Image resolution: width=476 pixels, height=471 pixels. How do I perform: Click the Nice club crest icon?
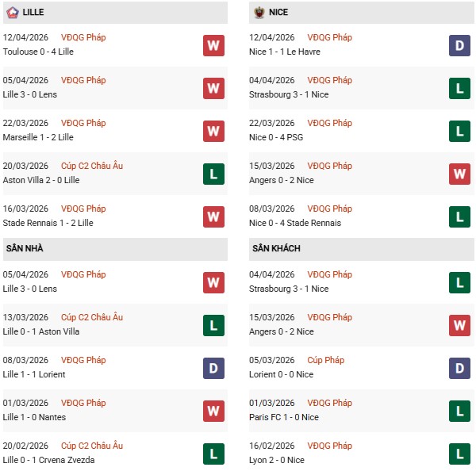(x=259, y=13)
